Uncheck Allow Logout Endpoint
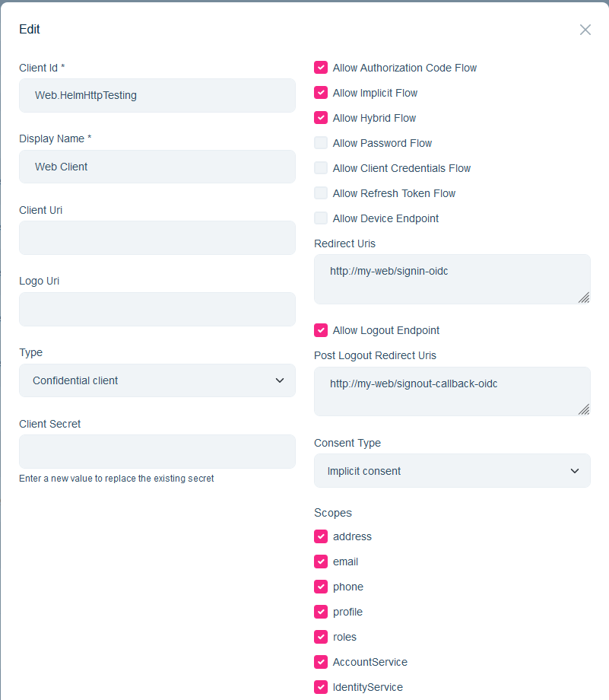 [321, 330]
